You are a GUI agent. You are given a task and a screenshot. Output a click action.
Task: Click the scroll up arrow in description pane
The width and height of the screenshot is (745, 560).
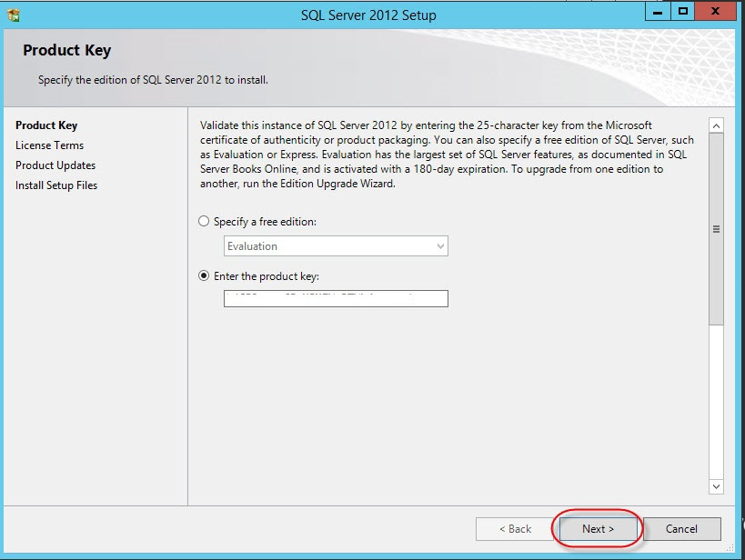(x=716, y=125)
